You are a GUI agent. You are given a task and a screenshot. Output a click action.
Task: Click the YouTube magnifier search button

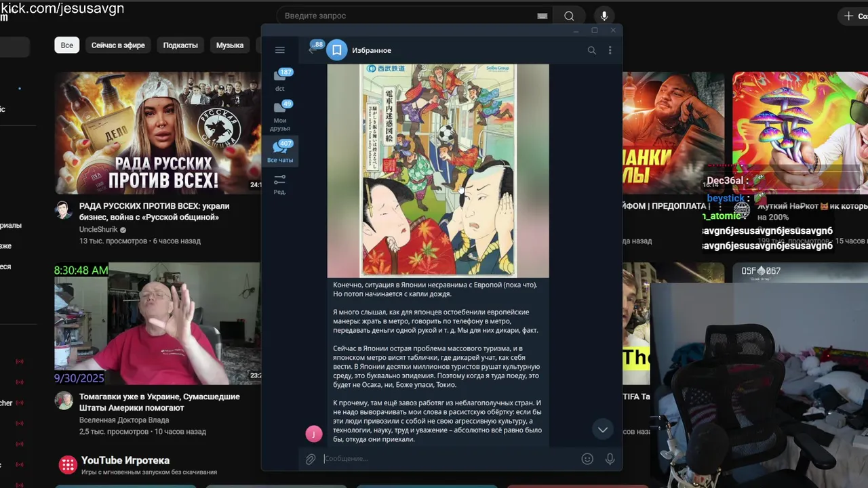pos(569,16)
